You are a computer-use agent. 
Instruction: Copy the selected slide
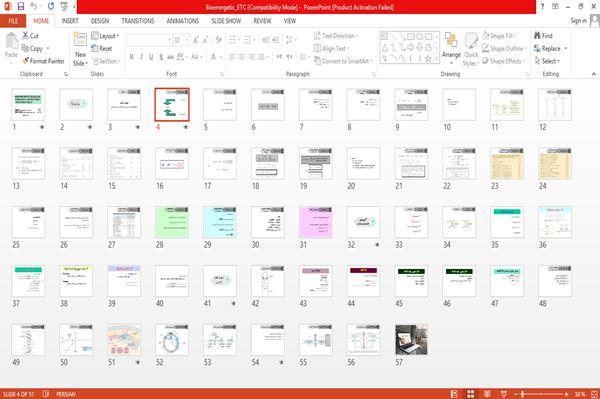[32, 49]
